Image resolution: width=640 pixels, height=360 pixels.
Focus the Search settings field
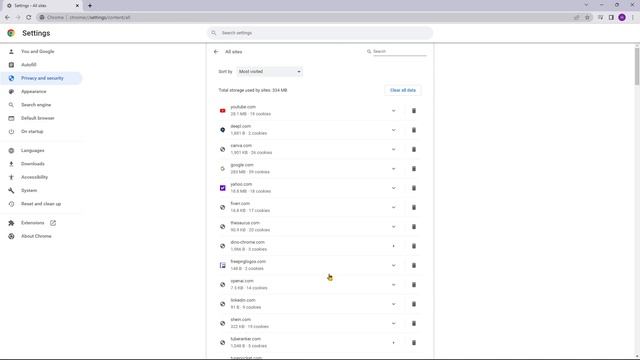click(320, 33)
